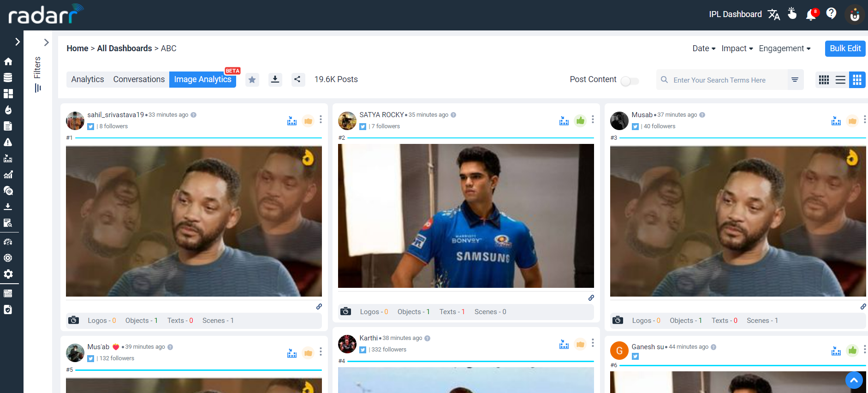Favorite this dashboard with the star button
Image resolution: width=868 pixels, height=393 pixels.
coord(252,80)
